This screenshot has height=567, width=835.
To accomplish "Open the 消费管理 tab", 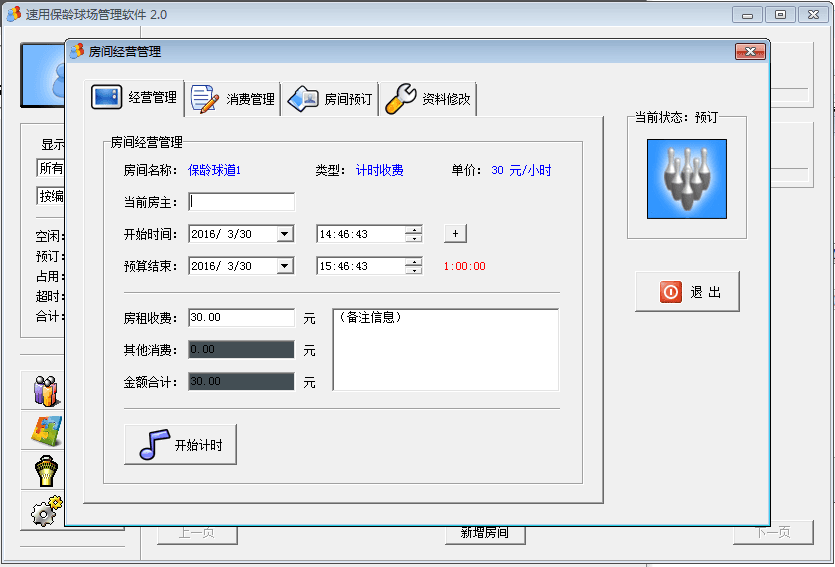I will (233, 99).
